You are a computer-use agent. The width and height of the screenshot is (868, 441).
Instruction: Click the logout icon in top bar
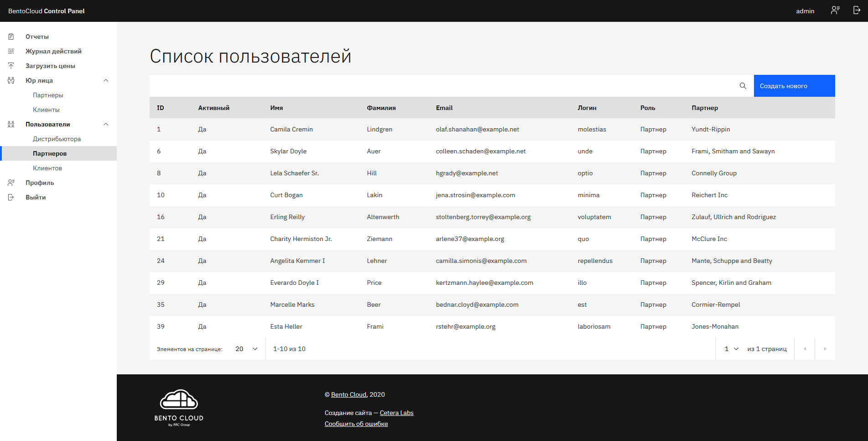click(857, 10)
